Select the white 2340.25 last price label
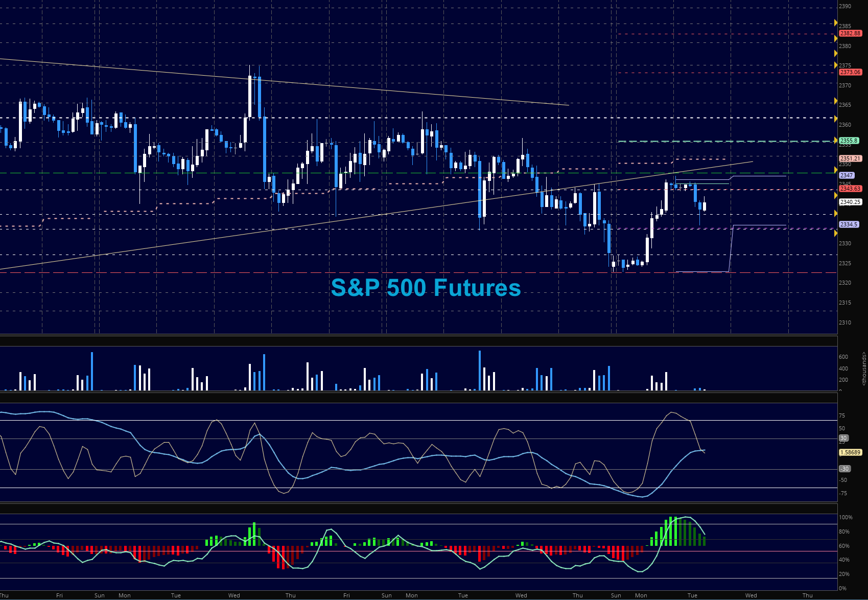Screen dimensions: 868x600 coord(851,202)
